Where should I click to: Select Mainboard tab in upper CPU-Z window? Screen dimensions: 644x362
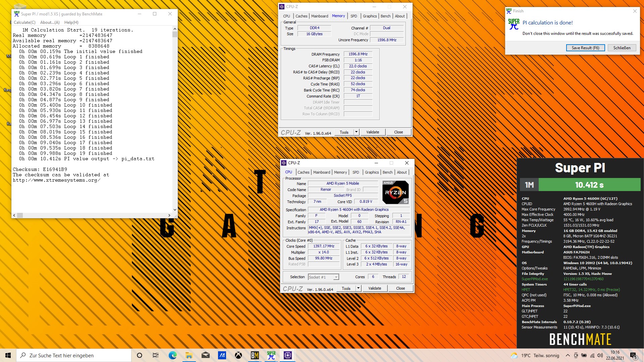point(320,16)
